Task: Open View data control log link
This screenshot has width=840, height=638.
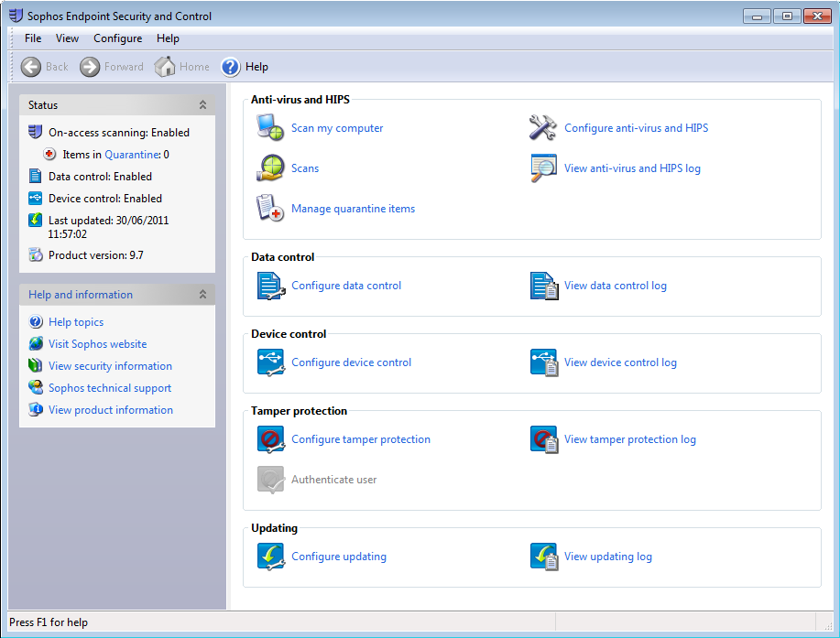Action: pos(615,286)
